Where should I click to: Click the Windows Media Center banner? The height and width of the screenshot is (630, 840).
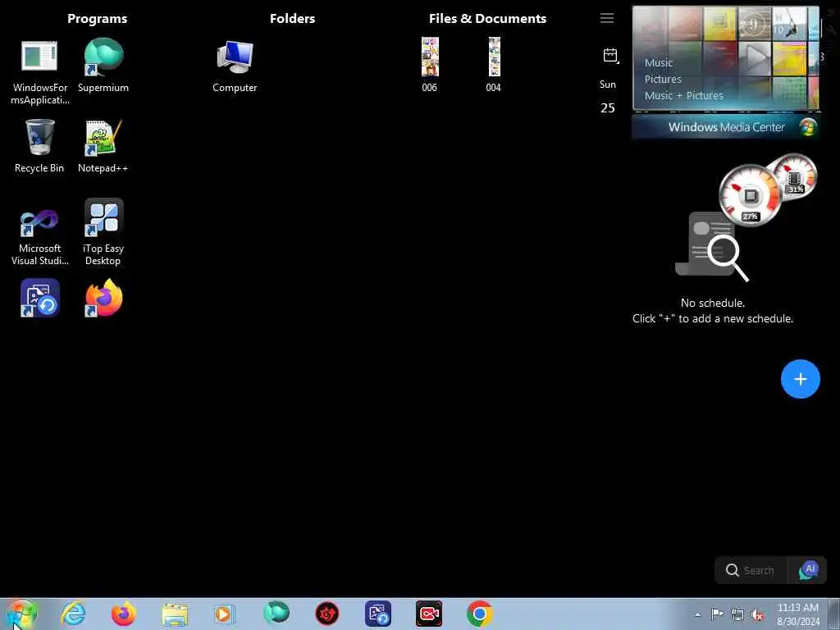pyautogui.click(x=726, y=127)
